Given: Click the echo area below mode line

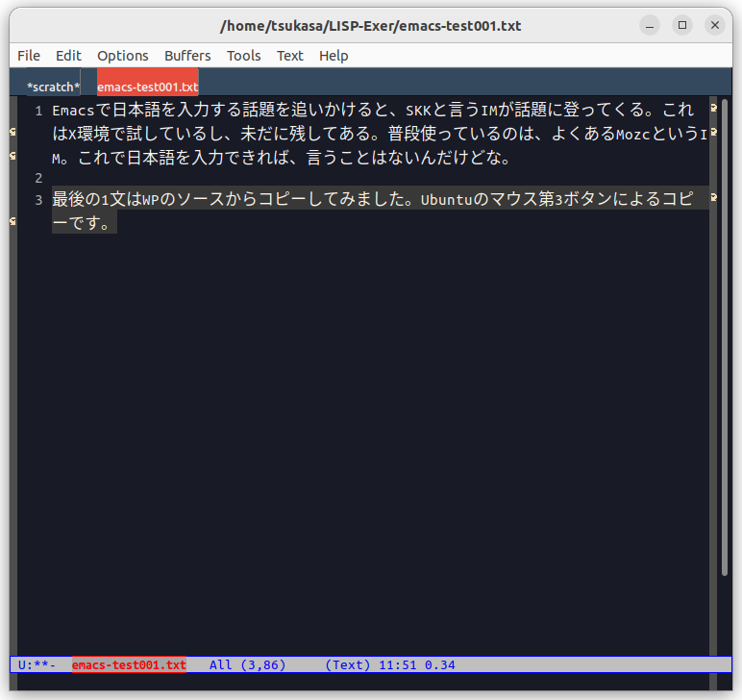Looking at the screenshot, I should [x=363, y=682].
